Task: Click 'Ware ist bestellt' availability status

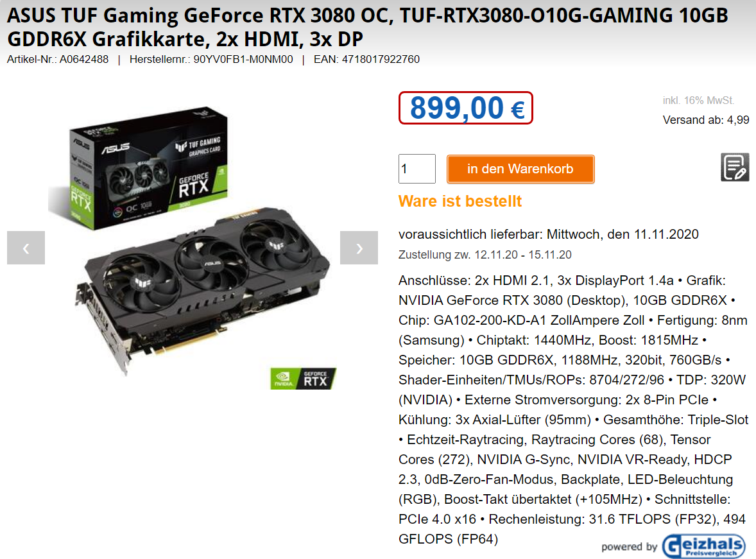Action: [460, 201]
